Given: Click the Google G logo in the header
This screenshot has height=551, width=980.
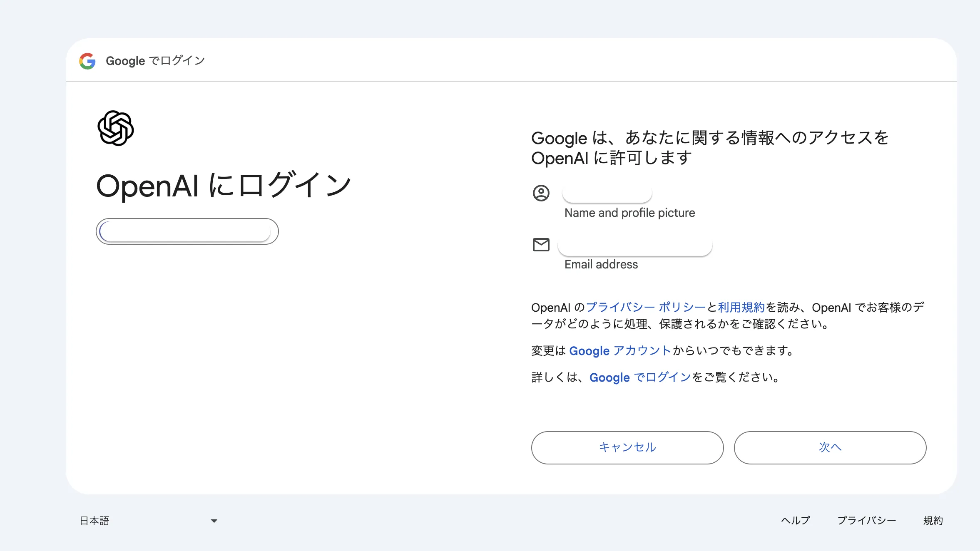Looking at the screenshot, I should 87,61.
